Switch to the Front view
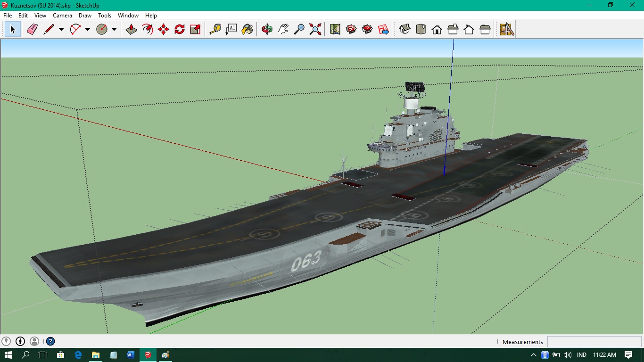The height and width of the screenshot is (362, 644). 437,29
